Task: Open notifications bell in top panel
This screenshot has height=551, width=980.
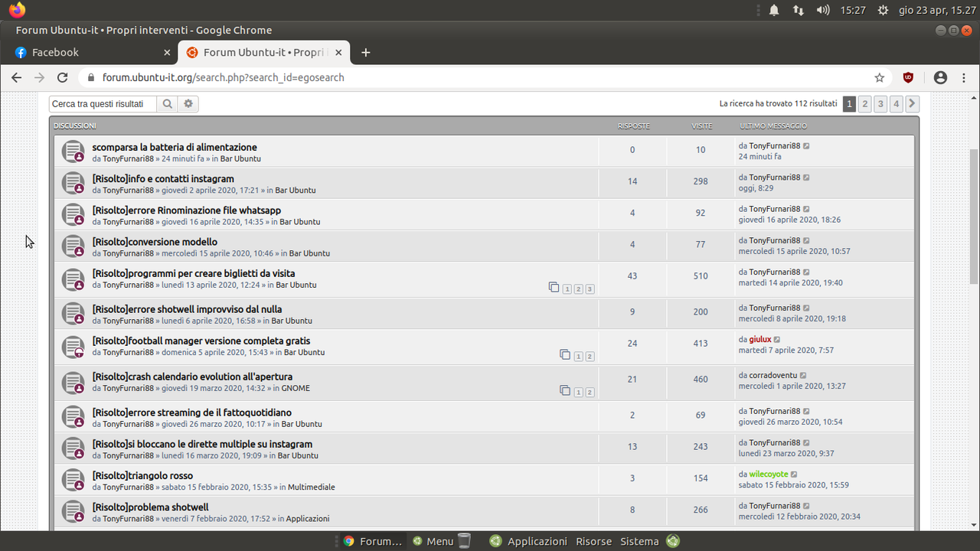Action: click(774, 10)
